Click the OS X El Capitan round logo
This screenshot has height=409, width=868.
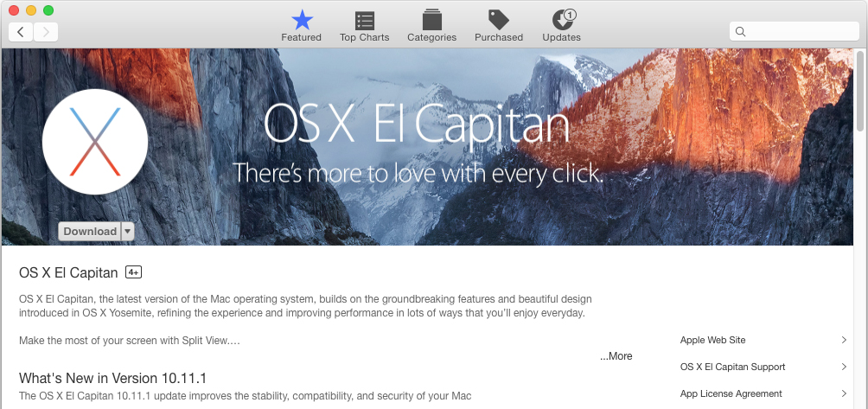pos(94,142)
